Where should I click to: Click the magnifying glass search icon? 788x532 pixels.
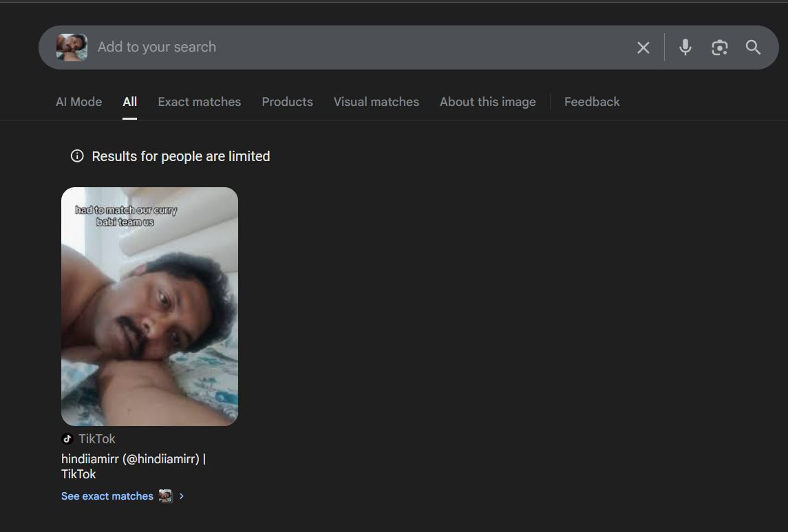coord(753,47)
